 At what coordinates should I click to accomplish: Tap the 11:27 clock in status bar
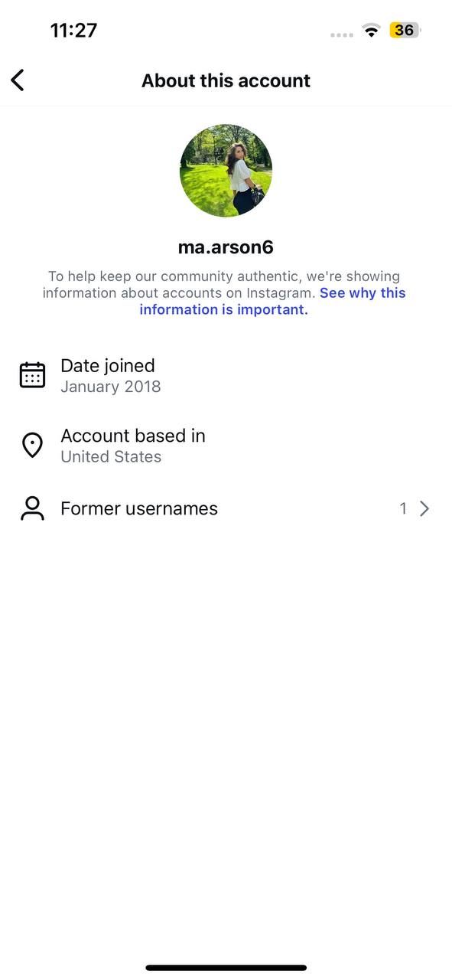tap(73, 31)
